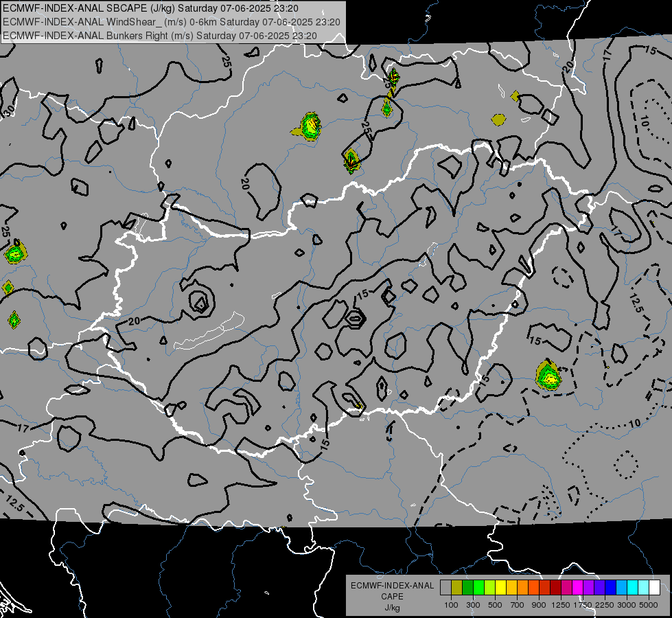Click the 700 legend value label

(x=518, y=605)
